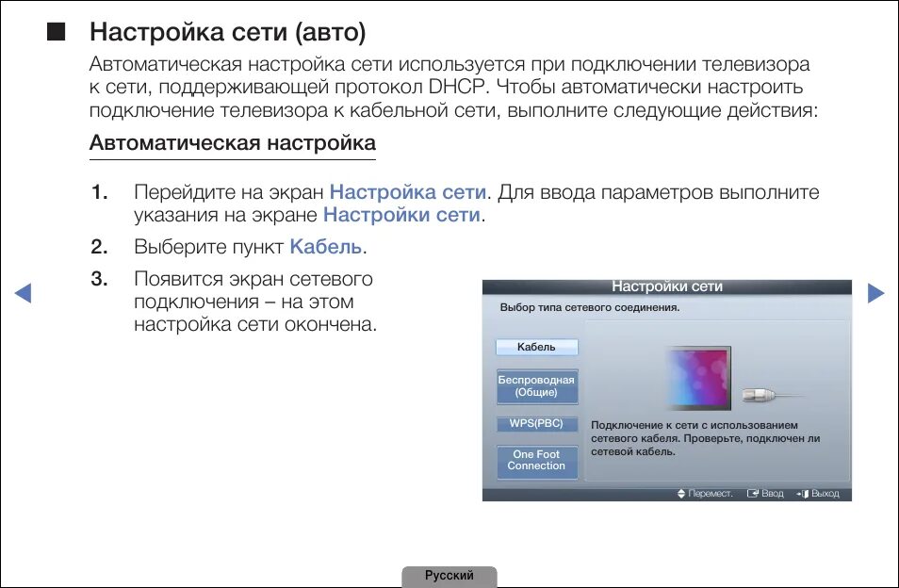Click the blue Кабель link in step 2
Image resolution: width=899 pixels, height=588 pixels.
point(326,247)
